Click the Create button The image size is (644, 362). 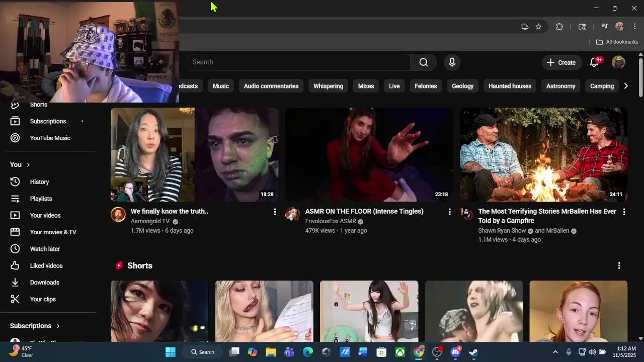[x=561, y=62]
